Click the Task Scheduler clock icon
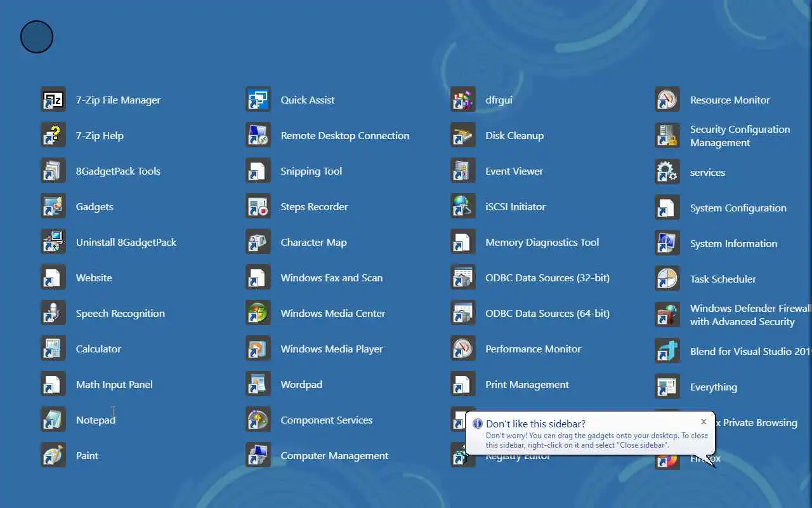 click(667, 279)
